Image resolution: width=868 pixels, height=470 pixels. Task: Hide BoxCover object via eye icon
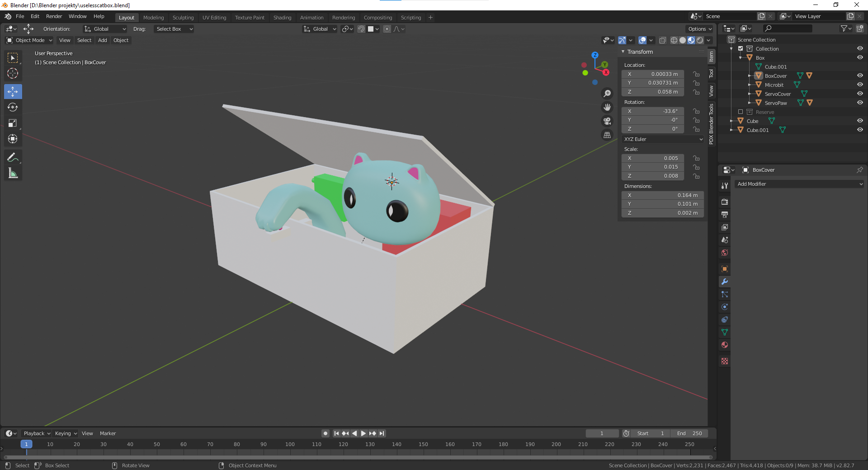[x=860, y=75]
